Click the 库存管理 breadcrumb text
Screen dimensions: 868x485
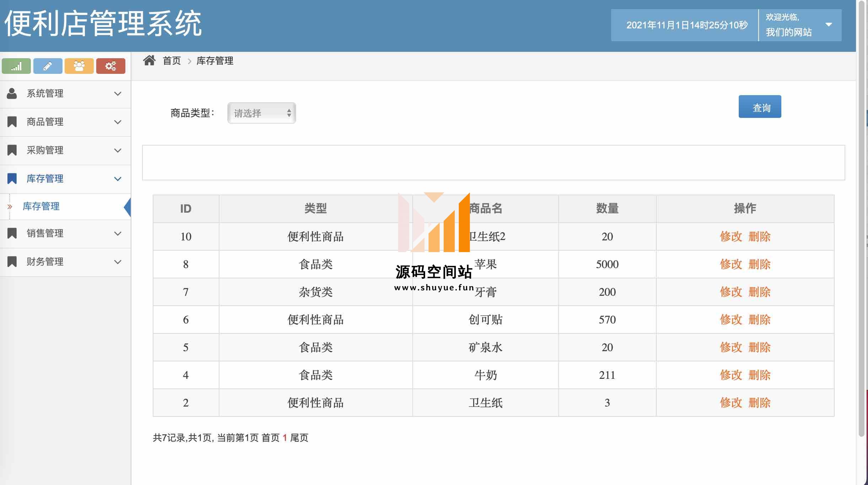pos(215,61)
